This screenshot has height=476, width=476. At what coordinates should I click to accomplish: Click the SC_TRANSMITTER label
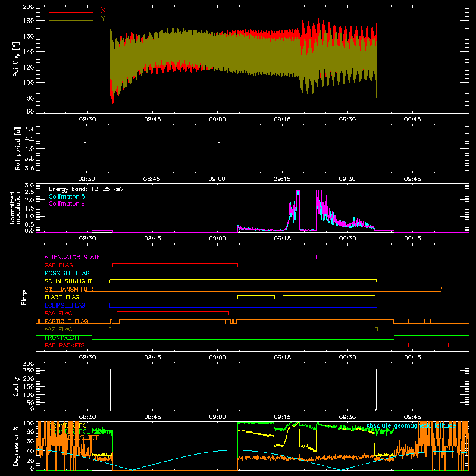(x=69, y=289)
